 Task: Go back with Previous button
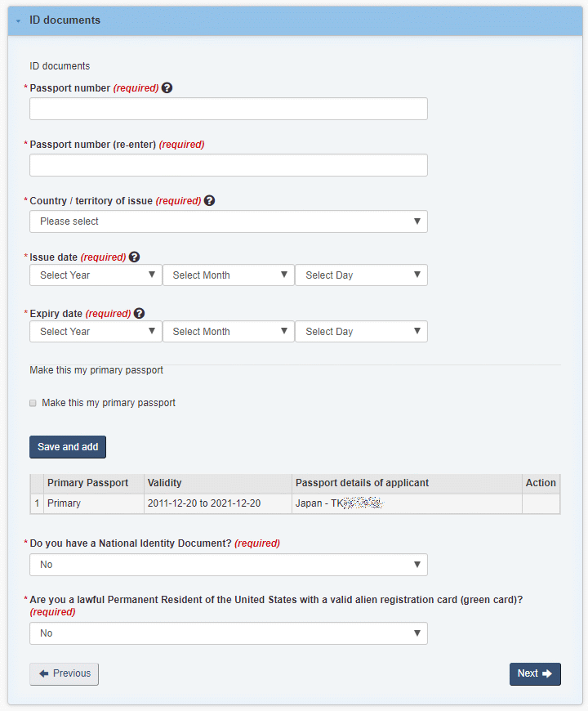tap(64, 674)
